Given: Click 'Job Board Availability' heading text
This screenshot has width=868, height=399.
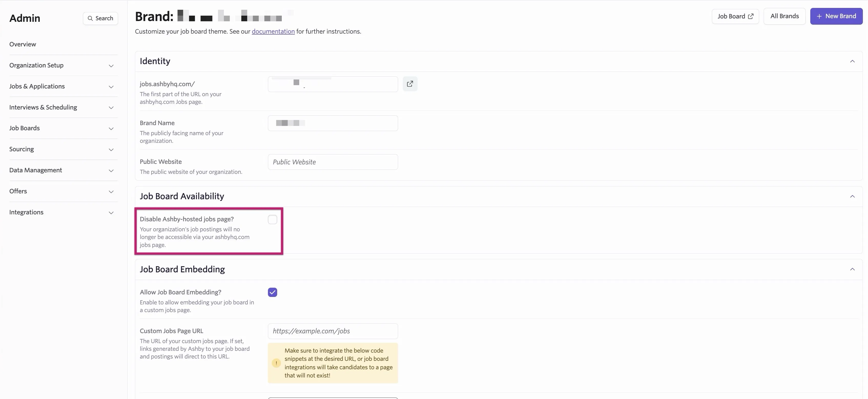Looking at the screenshot, I should point(182,196).
